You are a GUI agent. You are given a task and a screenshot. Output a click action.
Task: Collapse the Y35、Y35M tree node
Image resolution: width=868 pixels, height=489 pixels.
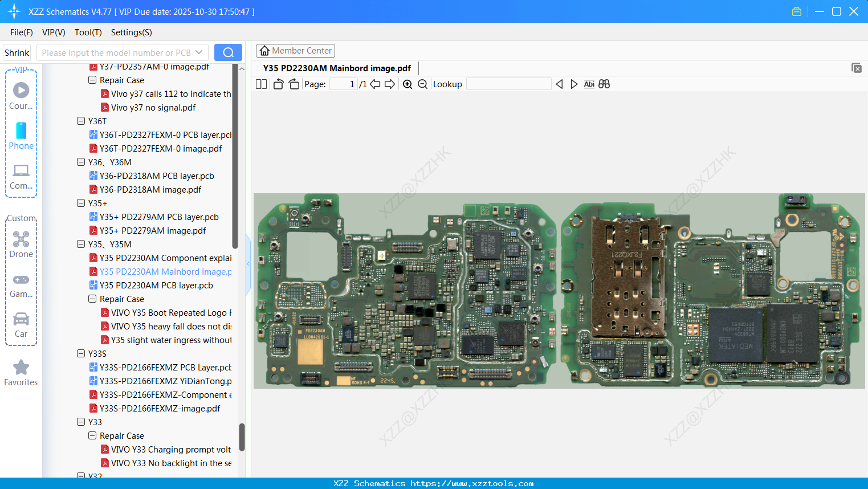coord(81,244)
